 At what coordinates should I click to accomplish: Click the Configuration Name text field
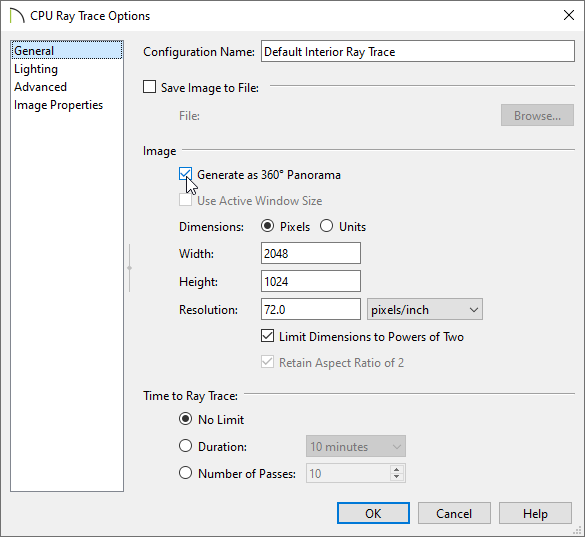point(417,51)
